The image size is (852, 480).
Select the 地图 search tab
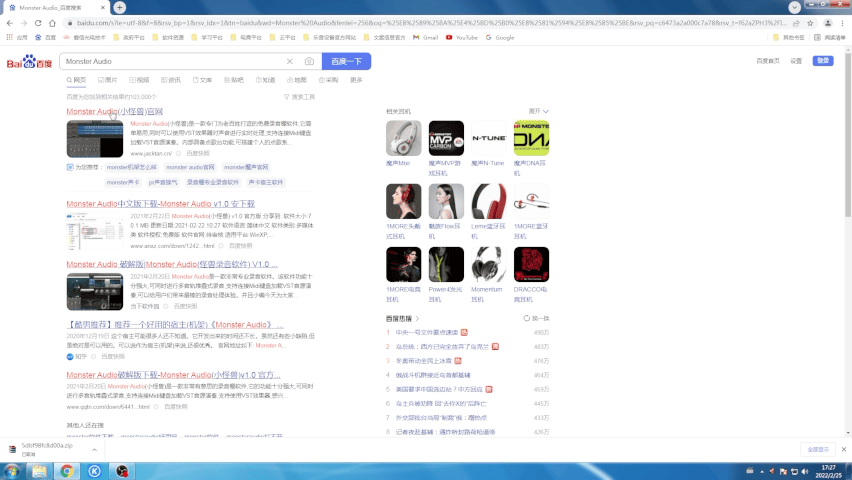pyautogui.click(x=297, y=80)
